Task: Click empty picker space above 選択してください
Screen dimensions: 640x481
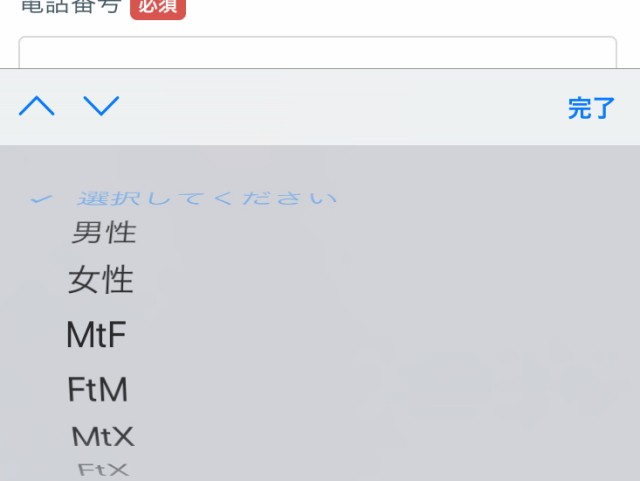Action: pos(320,167)
